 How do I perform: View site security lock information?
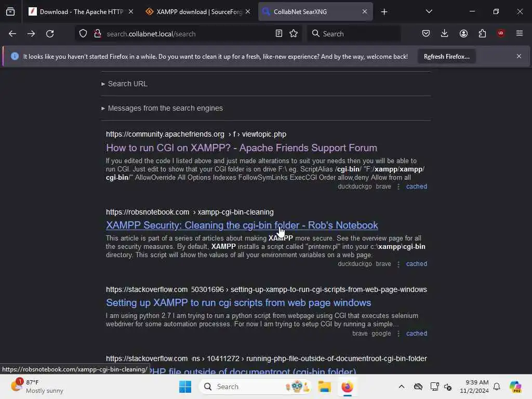[98, 34]
